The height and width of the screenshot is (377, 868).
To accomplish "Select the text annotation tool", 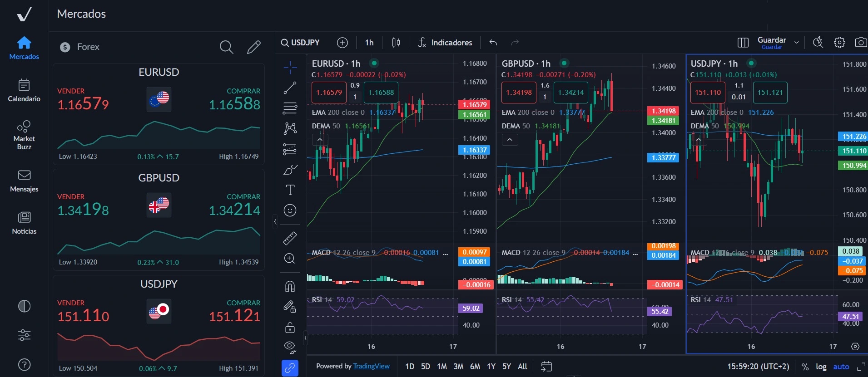I will click(290, 190).
